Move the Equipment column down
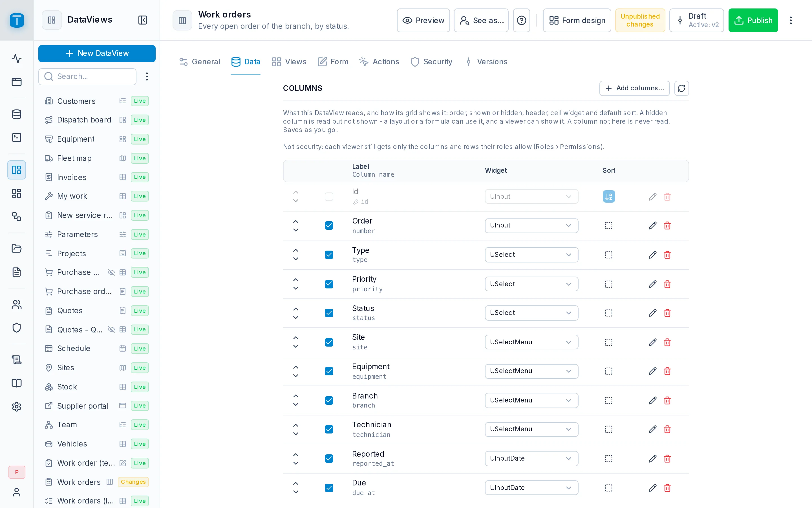This screenshot has width=812, height=508. coord(295,376)
